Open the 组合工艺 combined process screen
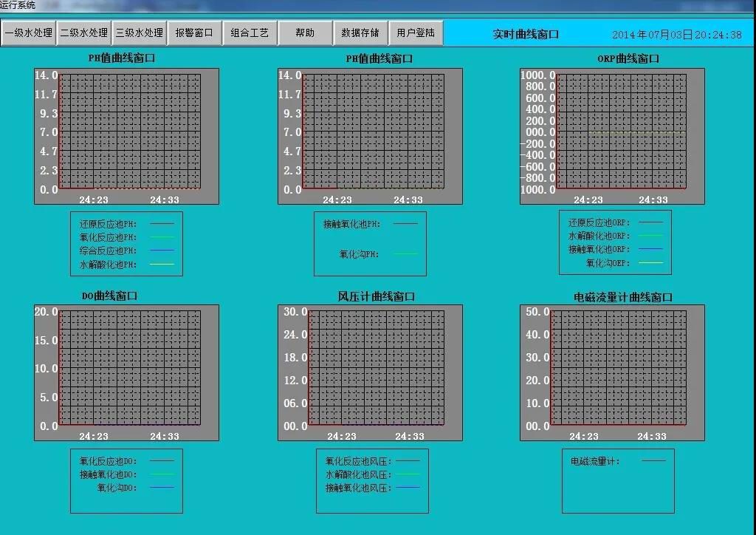756x535 pixels. (x=249, y=33)
